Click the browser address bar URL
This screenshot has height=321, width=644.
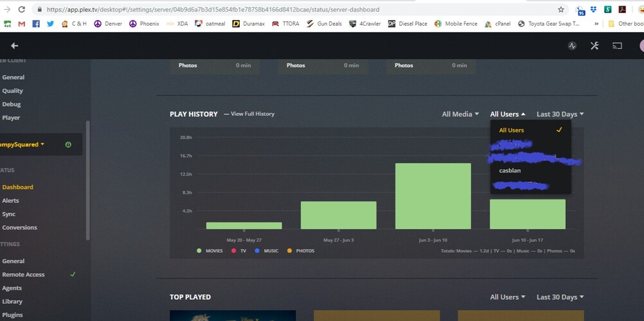[x=213, y=9]
